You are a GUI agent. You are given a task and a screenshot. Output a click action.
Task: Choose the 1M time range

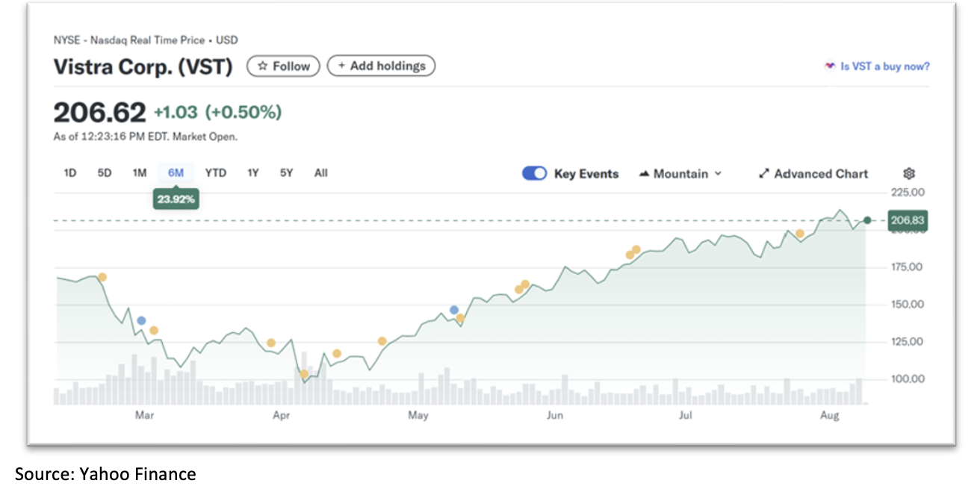click(139, 172)
